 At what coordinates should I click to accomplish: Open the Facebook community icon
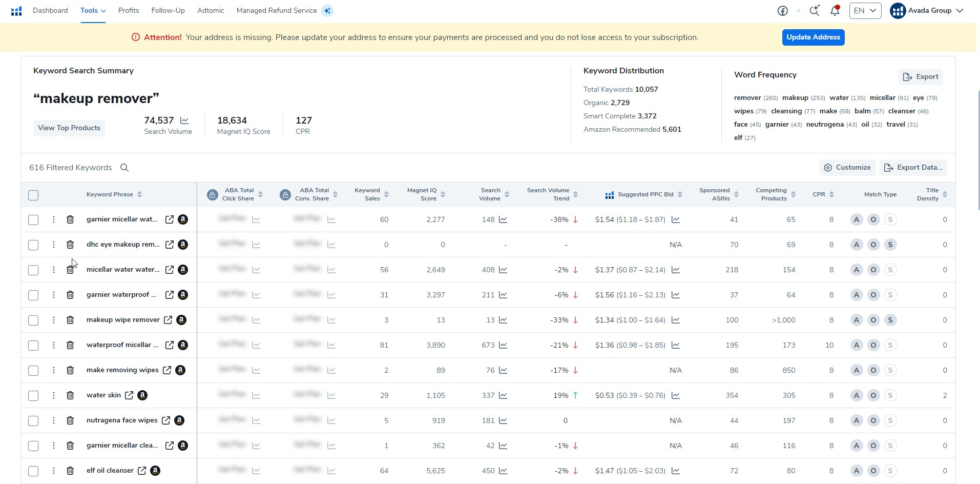click(x=783, y=11)
